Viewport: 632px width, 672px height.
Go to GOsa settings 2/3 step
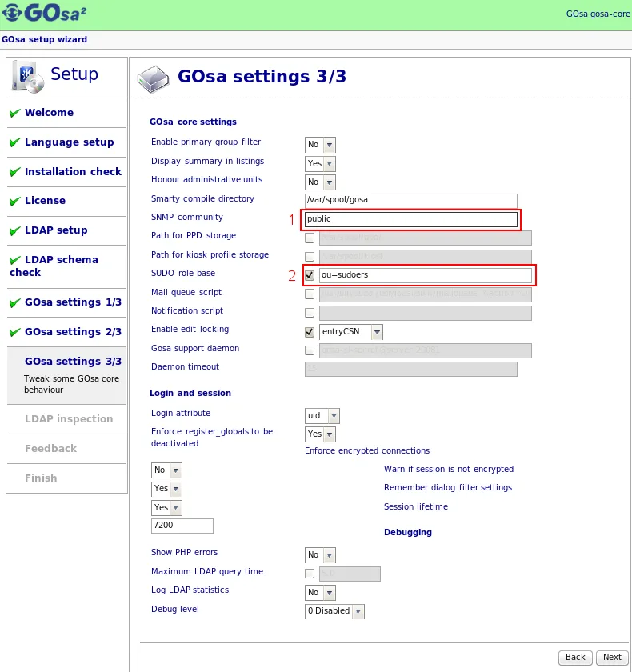[74, 332]
